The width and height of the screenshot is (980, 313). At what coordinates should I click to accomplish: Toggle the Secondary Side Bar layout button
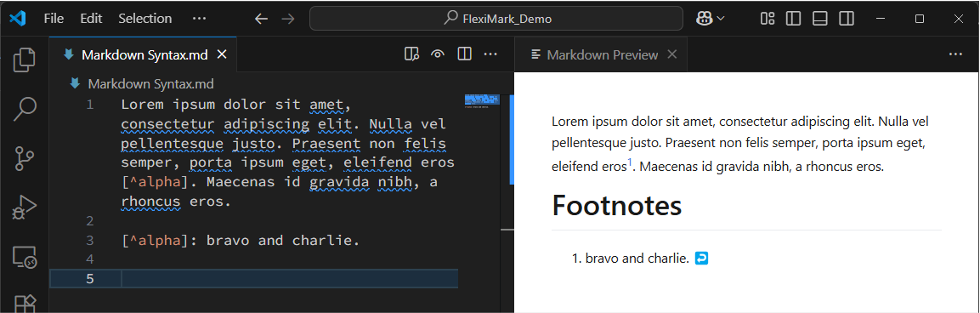(847, 19)
